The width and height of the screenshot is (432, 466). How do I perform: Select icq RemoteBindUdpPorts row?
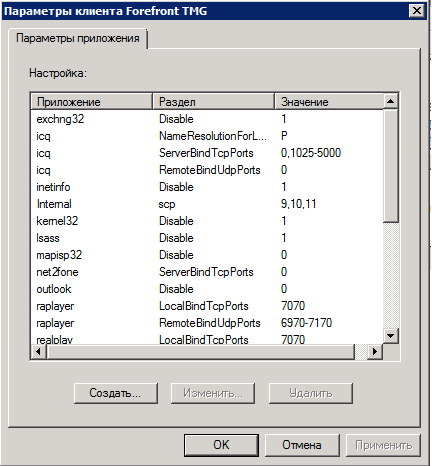207,170
